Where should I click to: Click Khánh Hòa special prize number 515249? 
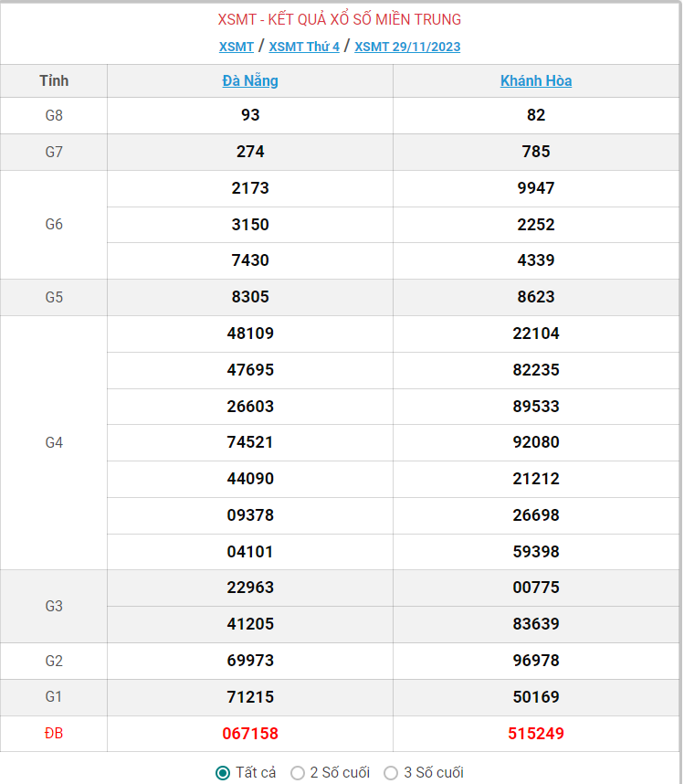pyautogui.click(x=536, y=734)
